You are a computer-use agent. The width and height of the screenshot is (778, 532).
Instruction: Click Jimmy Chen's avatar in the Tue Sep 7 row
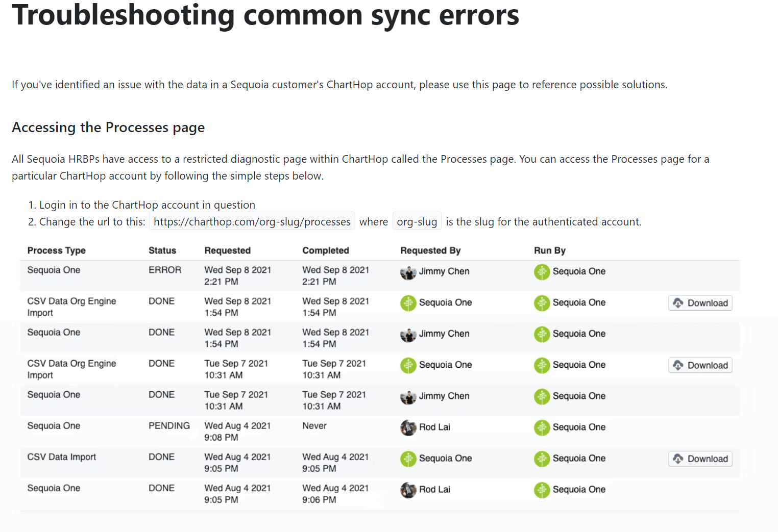408,396
